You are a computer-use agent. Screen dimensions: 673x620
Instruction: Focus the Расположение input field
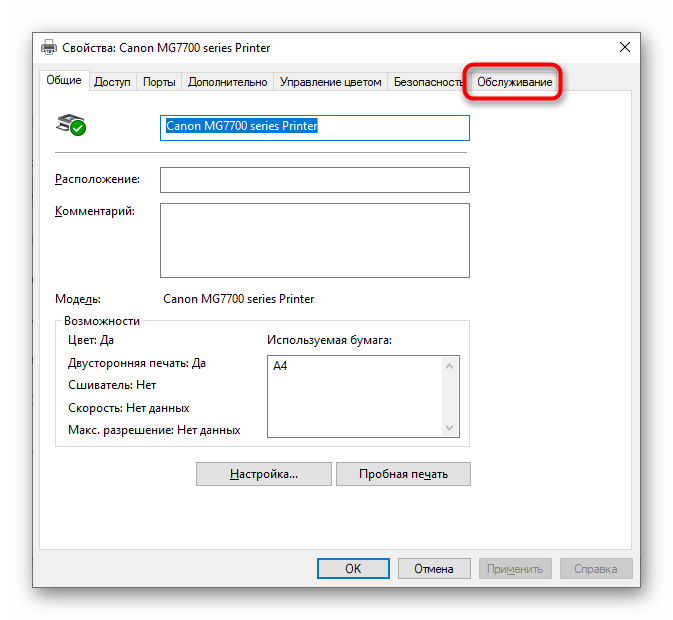click(x=314, y=179)
